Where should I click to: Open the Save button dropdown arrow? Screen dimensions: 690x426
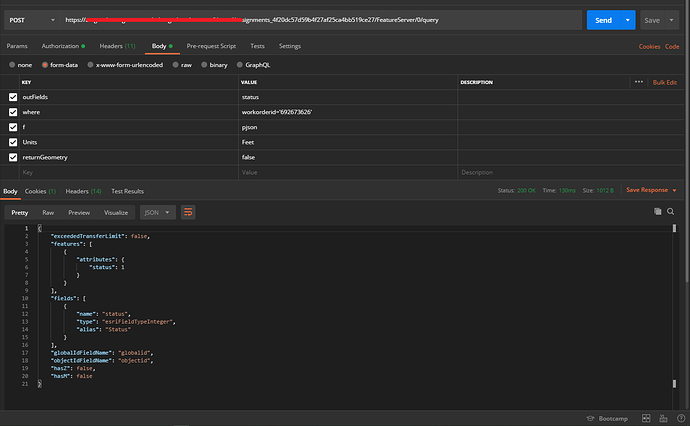point(672,20)
